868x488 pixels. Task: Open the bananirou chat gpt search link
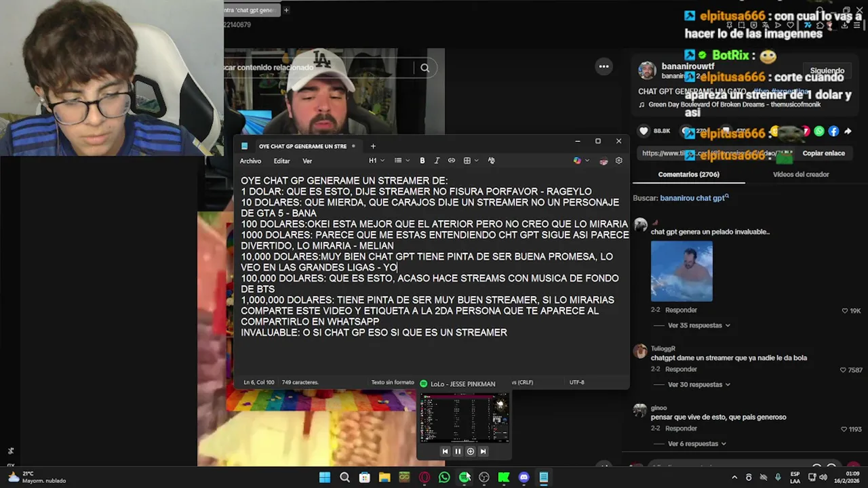click(694, 198)
